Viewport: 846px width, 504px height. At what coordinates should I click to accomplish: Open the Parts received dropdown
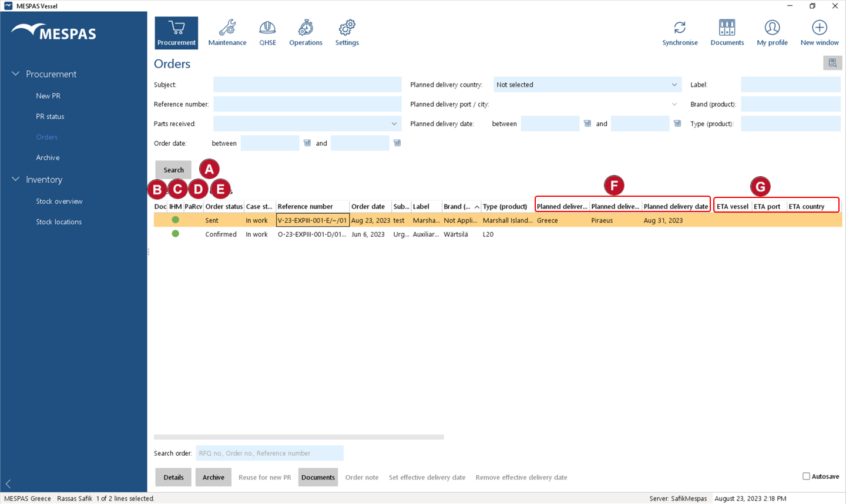pyautogui.click(x=394, y=123)
